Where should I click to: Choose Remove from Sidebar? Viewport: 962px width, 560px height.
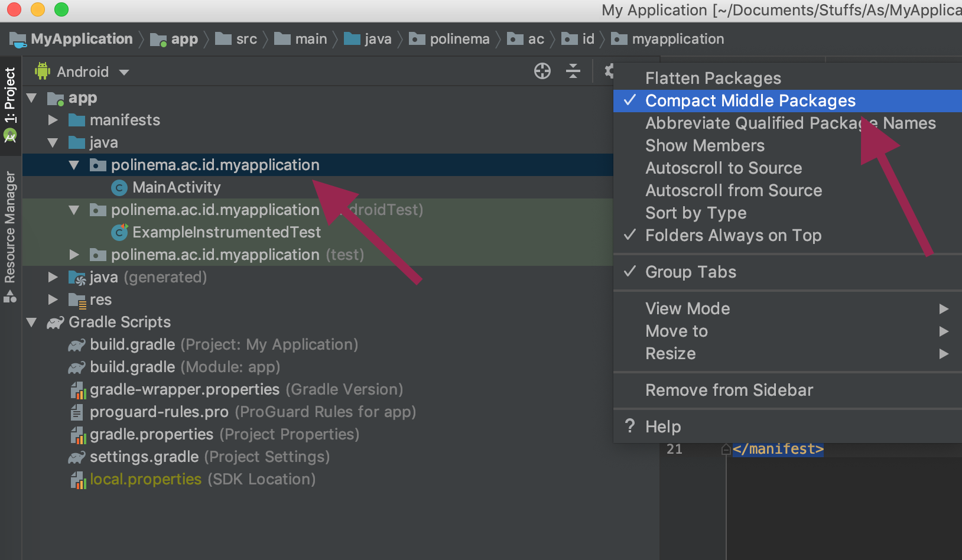tap(788, 390)
